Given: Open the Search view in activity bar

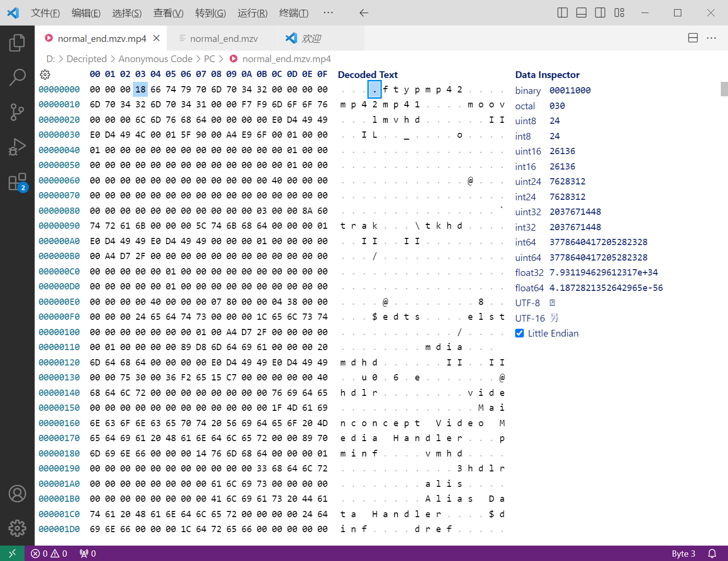Looking at the screenshot, I should click(17, 77).
